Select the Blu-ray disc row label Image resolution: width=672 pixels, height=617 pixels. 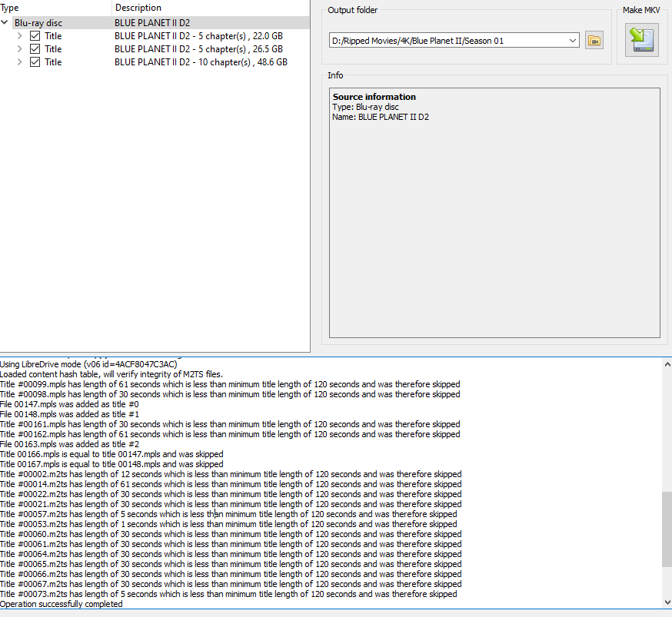point(38,23)
